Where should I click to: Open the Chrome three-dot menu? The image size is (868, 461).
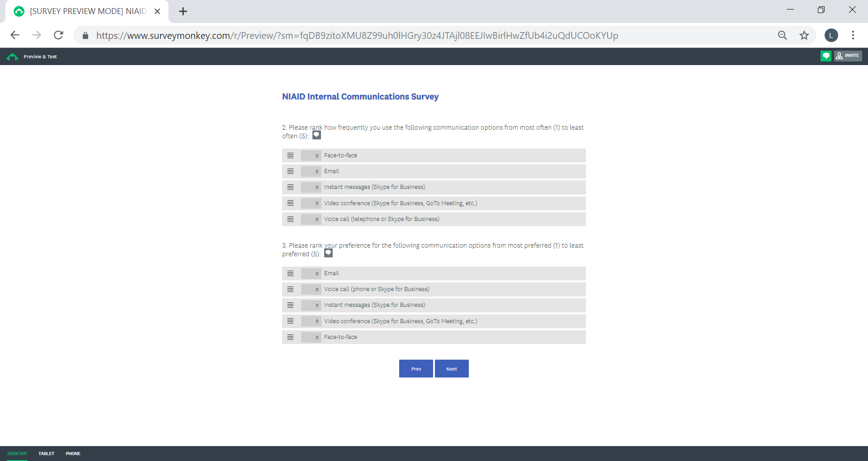tap(853, 35)
